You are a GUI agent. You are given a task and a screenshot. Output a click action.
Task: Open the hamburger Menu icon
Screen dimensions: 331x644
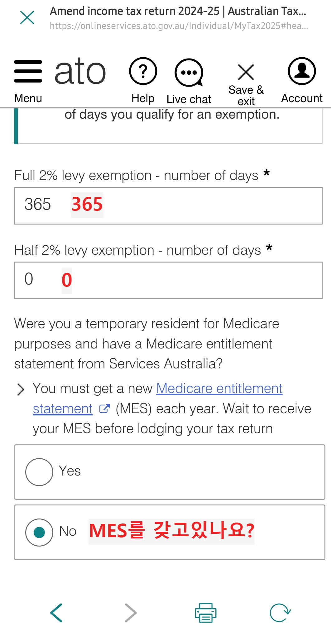pos(28,72)
